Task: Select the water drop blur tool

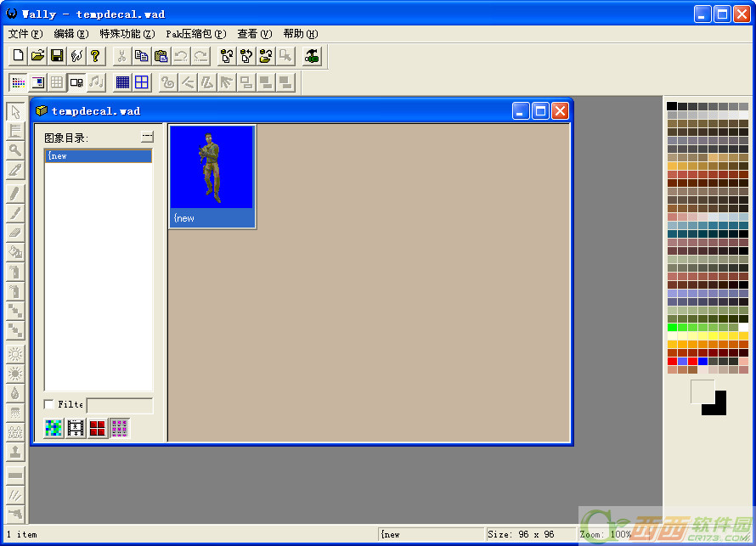Action: (x=15, y=393)
